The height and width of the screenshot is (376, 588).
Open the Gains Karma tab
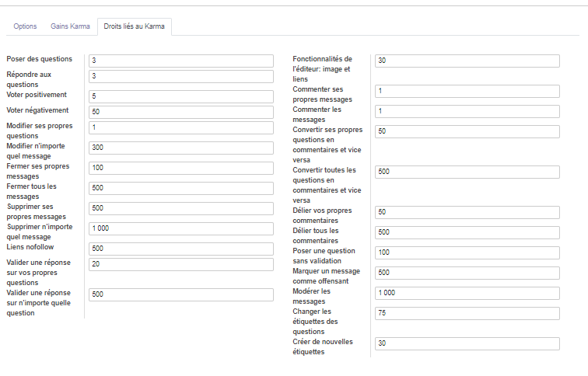point(70,26)
